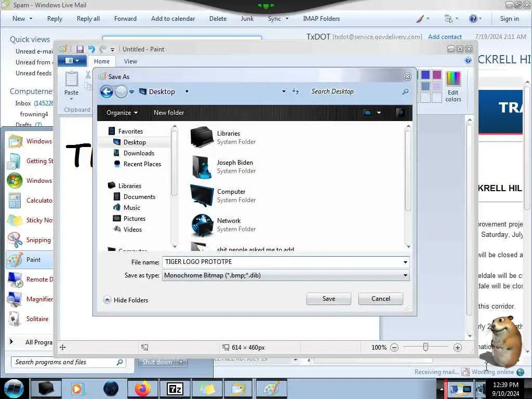Open Edit colors in Paint
This screenshot has height=399, width=532.
point(453,87)
